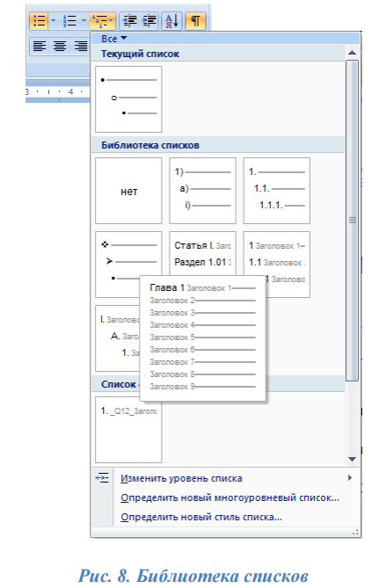Select the нет list option

coord(128,191)
